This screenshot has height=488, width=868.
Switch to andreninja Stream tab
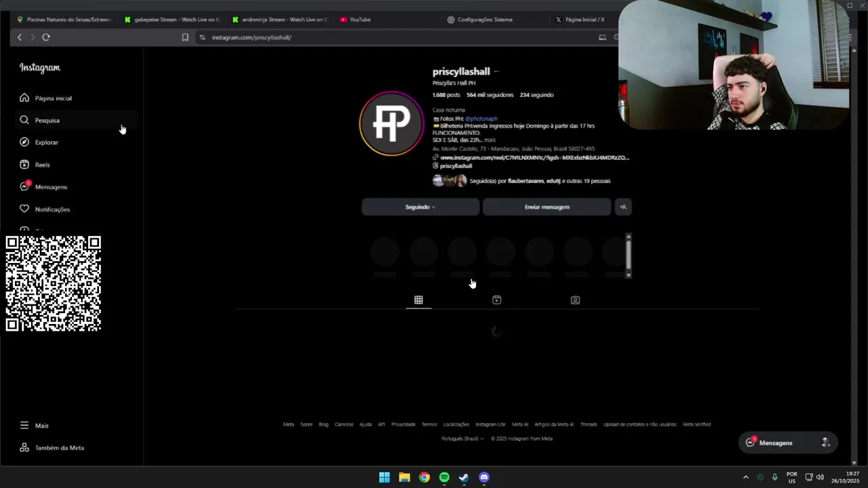pos(280,20)
